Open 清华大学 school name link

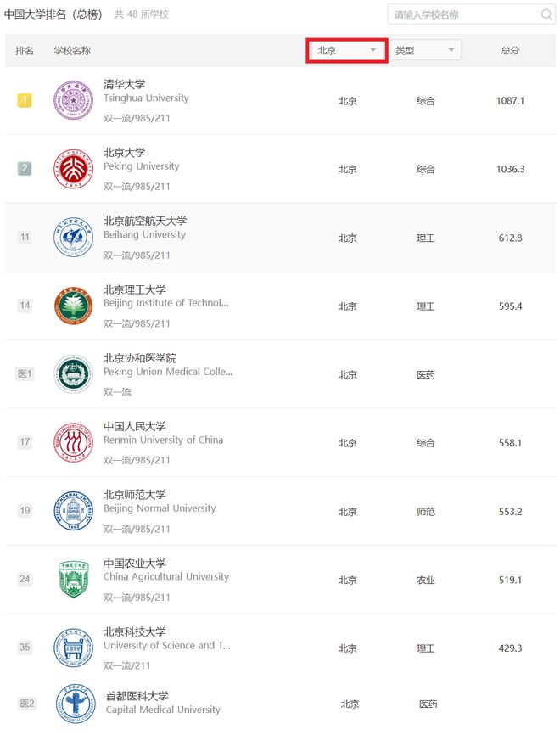[124, 84]
